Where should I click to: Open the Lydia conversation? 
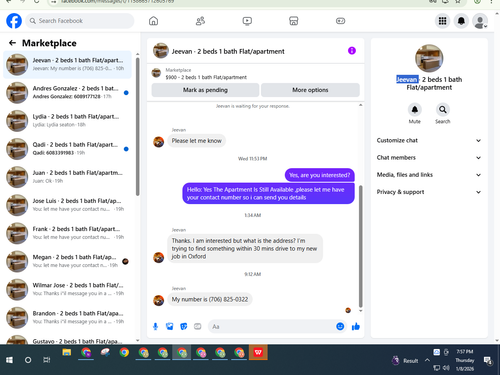click(67, 120)
